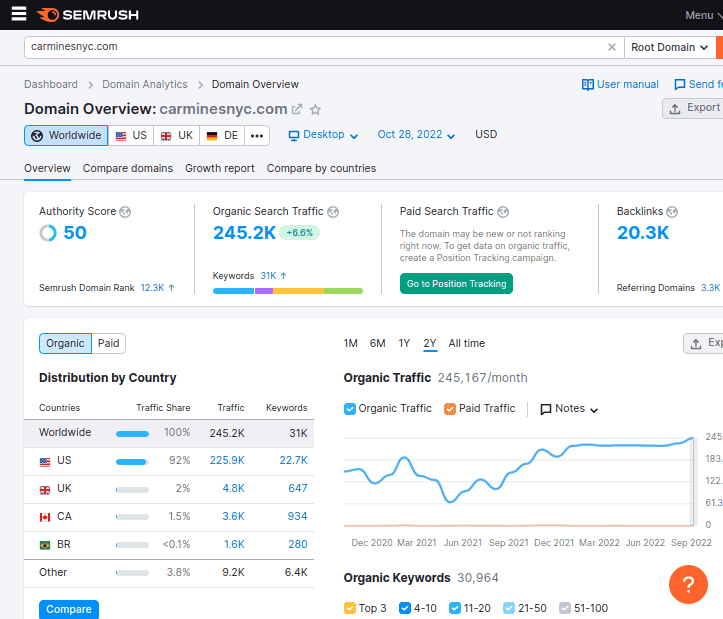Click the User manual book icon
The width and height of the screenshot is (723, 619).
pos(587,84)
